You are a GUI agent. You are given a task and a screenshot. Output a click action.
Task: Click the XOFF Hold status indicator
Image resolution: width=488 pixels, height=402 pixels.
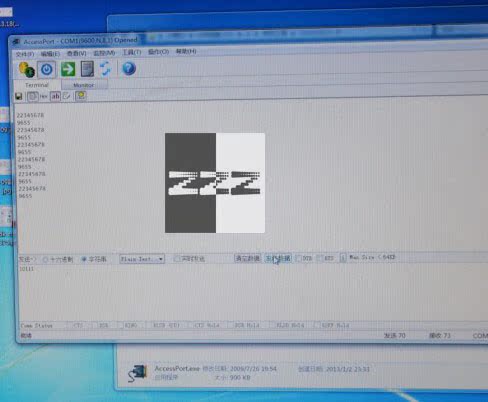click(x=333, y=325)
